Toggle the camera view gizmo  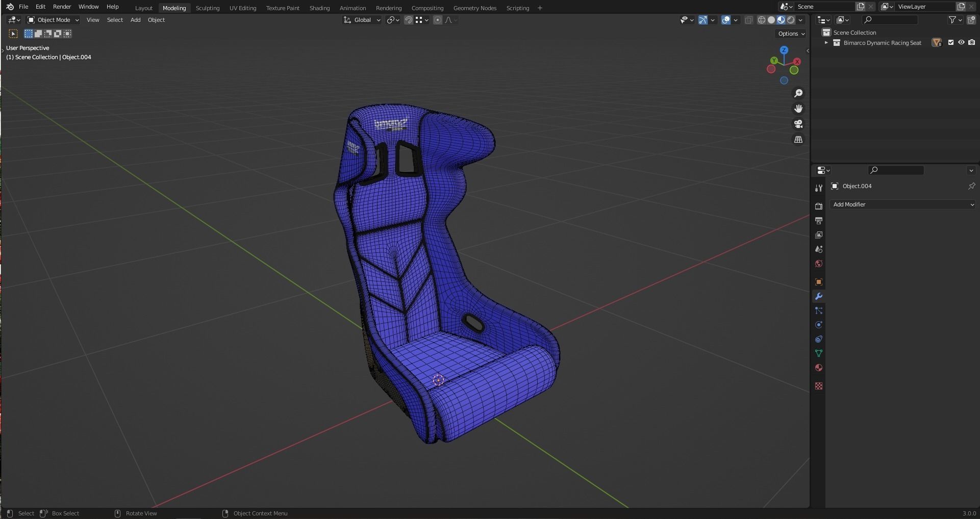coord(798,124)
